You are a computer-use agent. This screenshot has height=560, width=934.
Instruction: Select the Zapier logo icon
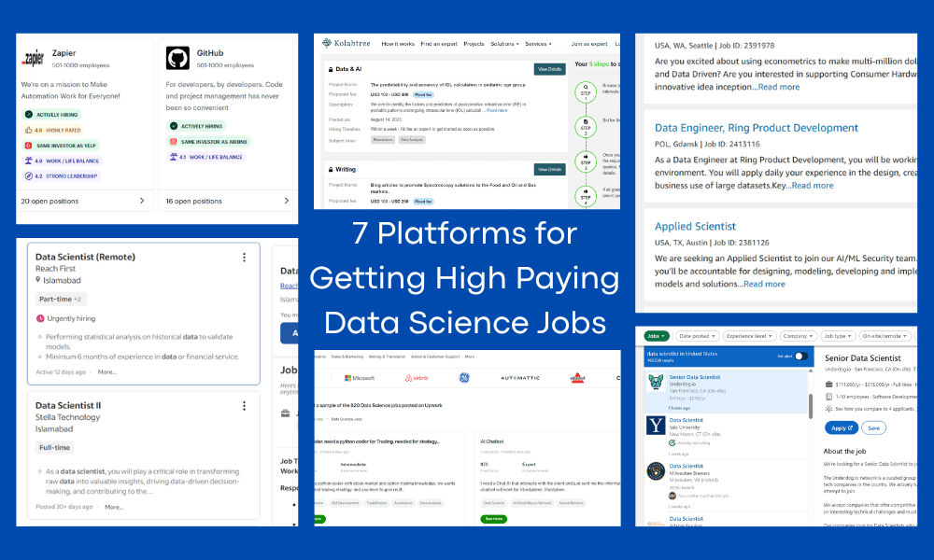pos(34,54)
